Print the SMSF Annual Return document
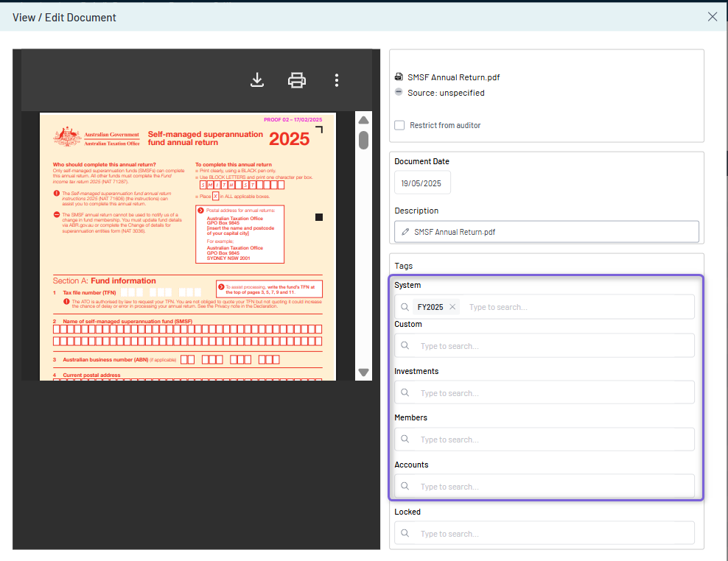728x561 pixels. click(x=297, y=80)
